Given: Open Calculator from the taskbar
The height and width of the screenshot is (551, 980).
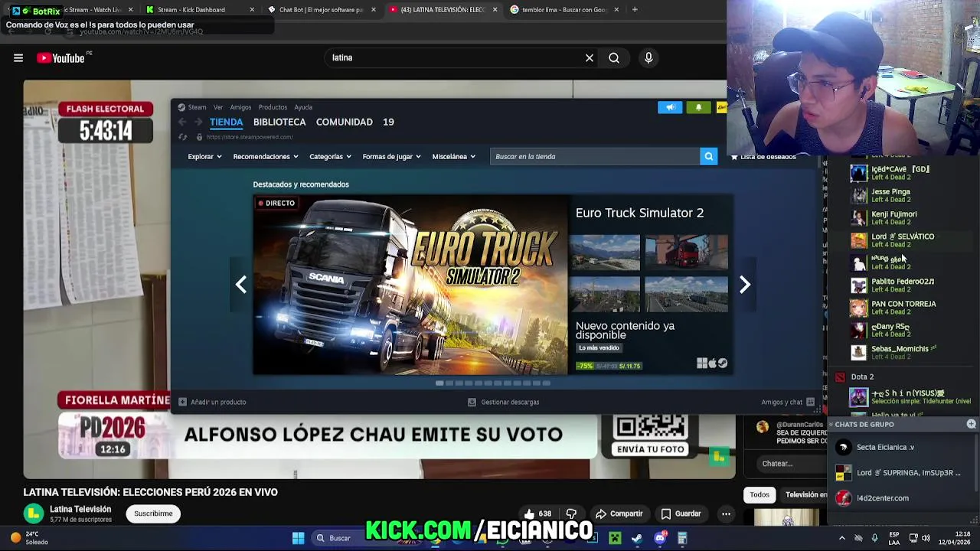Looking at the screenshot, I should 682,538.
